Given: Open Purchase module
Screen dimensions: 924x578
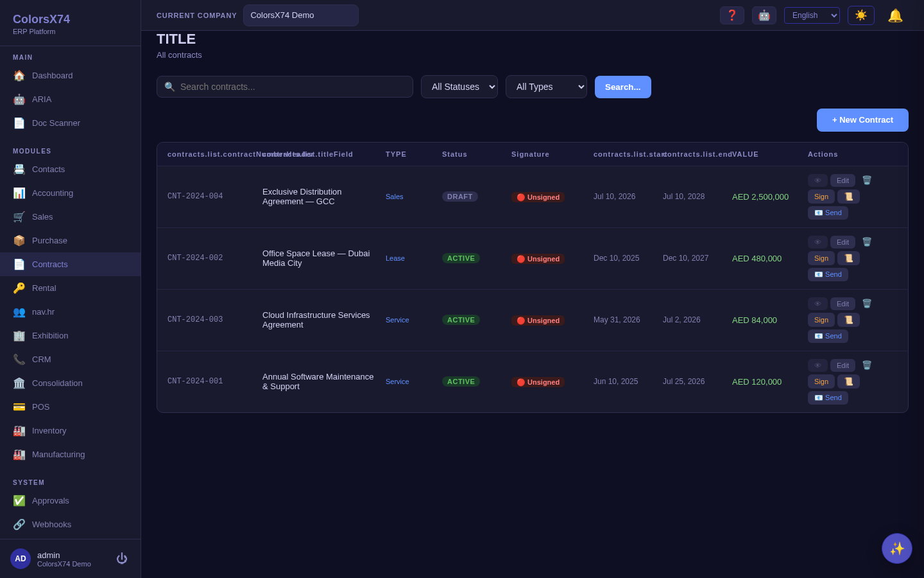Looking at the screenshot, I should tap(70, 241).
